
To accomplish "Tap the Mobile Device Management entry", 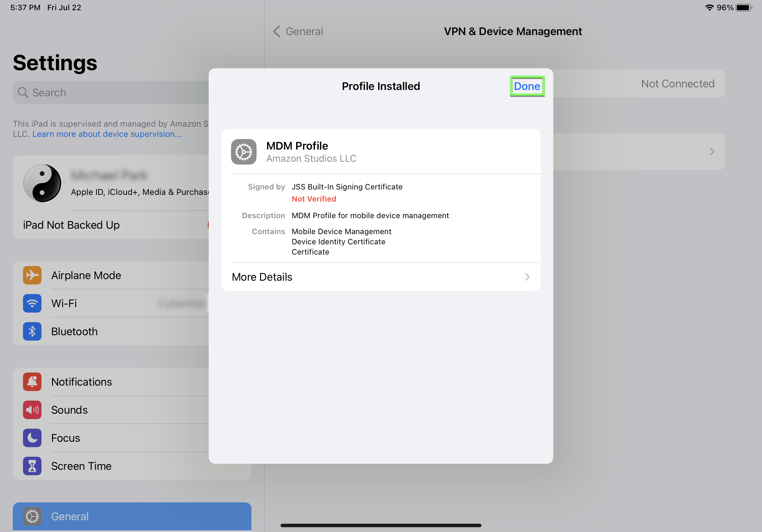I will point(341,232).
